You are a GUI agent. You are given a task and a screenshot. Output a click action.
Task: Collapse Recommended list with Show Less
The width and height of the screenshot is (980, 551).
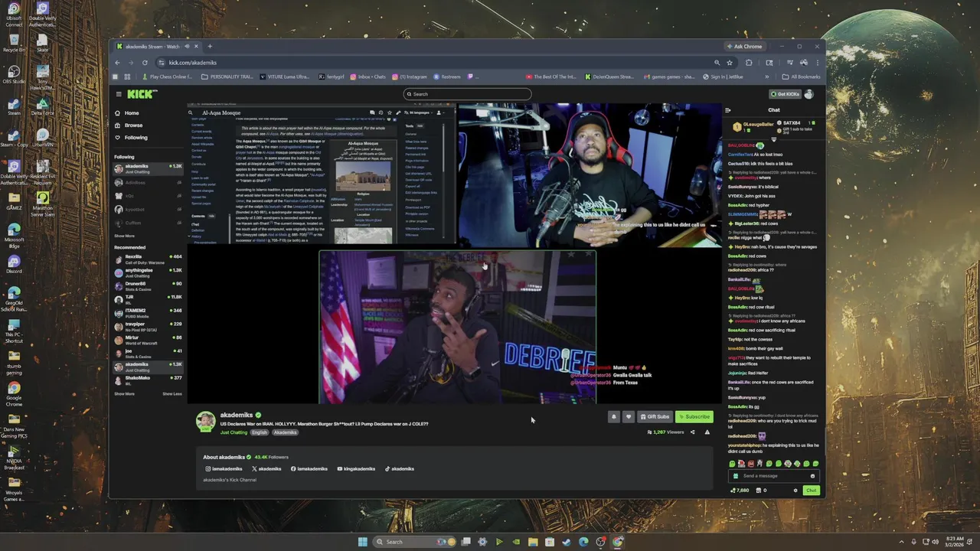point(172,393)
